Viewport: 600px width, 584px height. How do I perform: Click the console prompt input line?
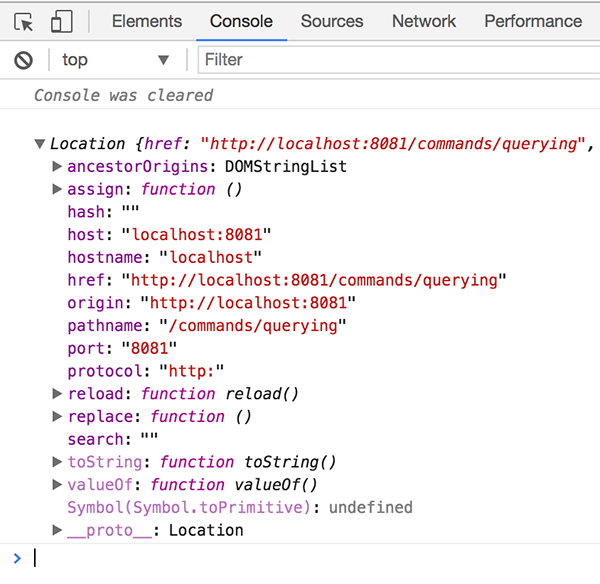coord(300,558)
